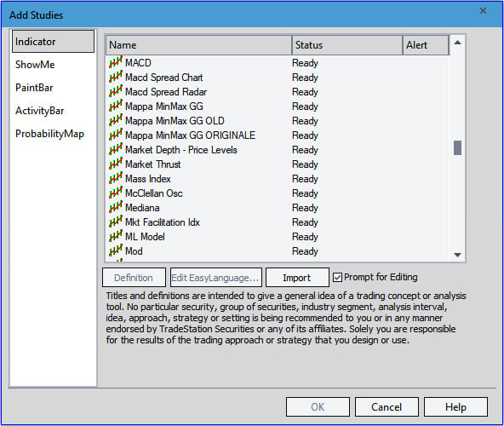Select the McClellan Osc icon
This screenshot has height=426, width=504.
tap(116, 193)
